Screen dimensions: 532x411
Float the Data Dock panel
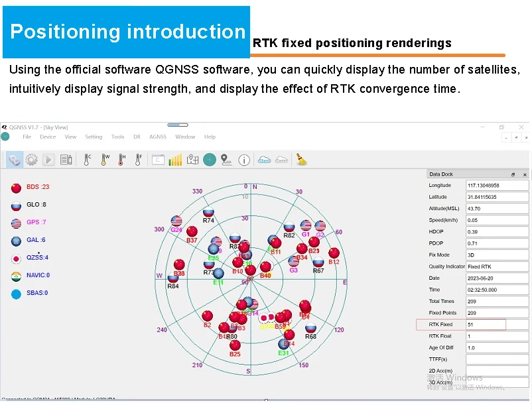tap(513, 174)
